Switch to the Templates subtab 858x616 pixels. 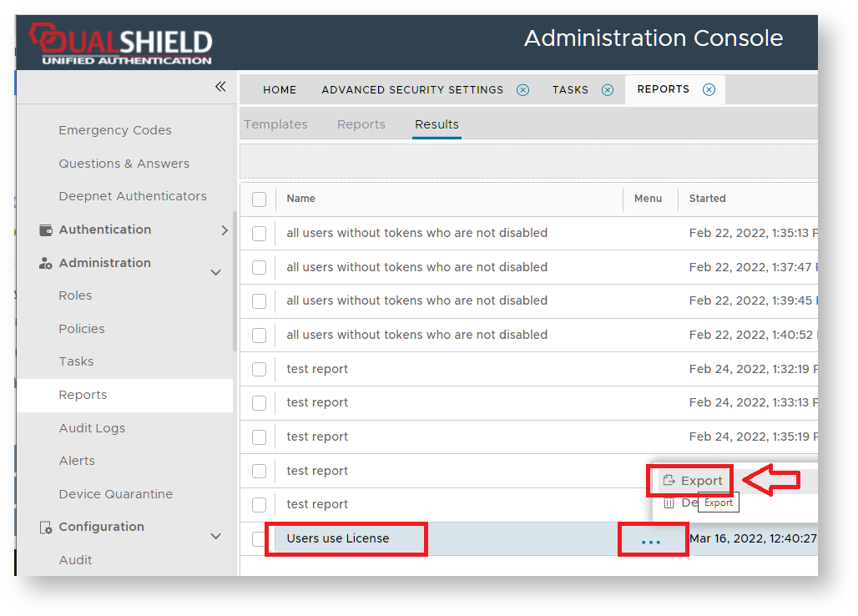coord(275,124)
